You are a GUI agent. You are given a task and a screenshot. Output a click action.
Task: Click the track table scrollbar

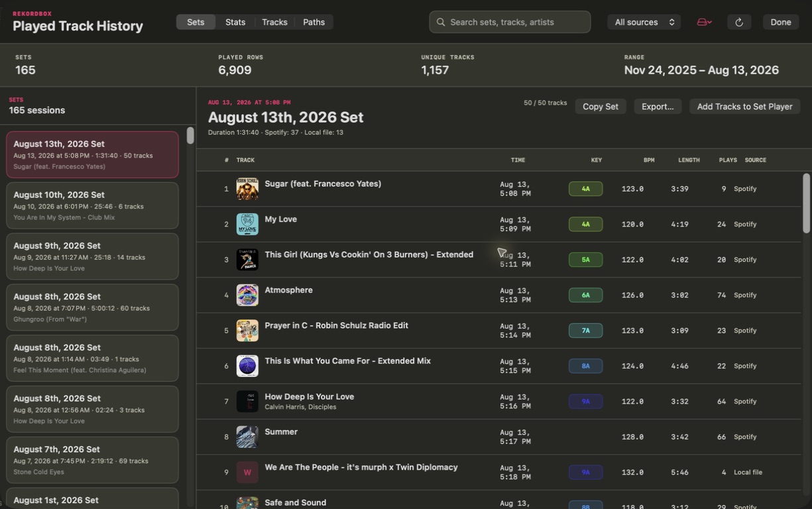coord(806,203)
